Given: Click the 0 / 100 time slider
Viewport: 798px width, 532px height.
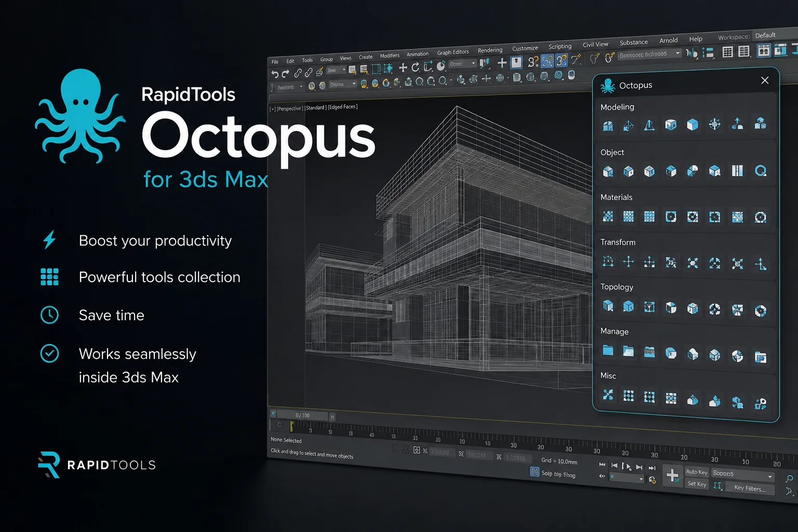Looking at the screenshot, I should (x=302, y=415).
